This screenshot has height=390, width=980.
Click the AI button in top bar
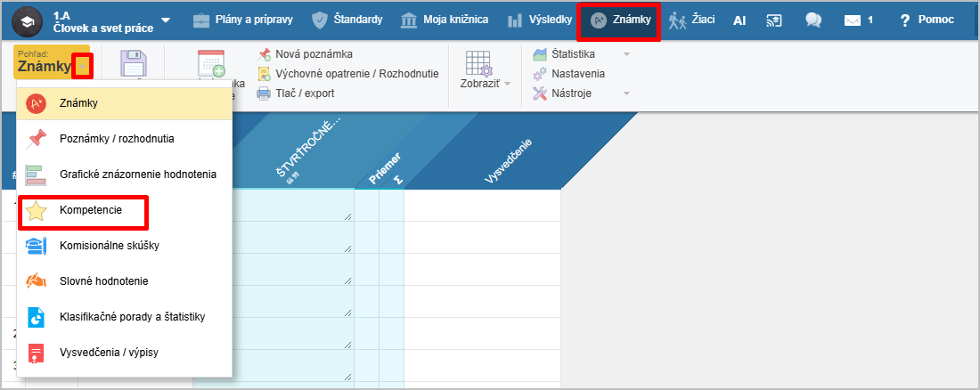click(739, 20)
